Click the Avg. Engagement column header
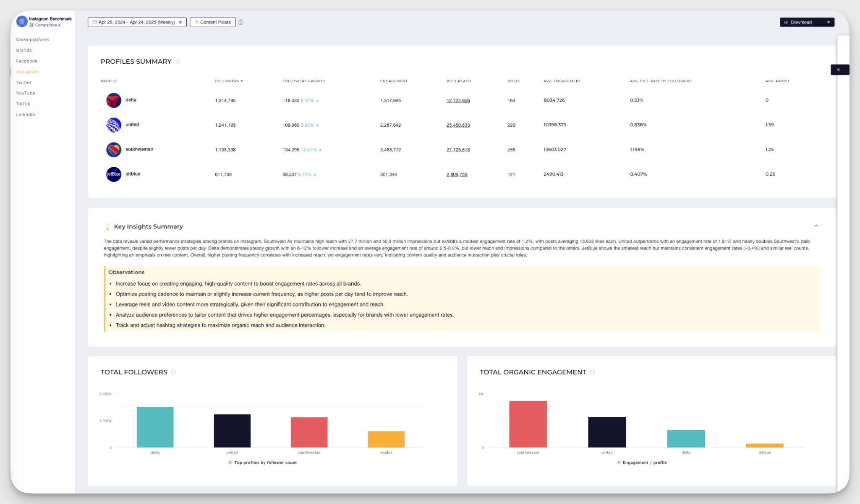 [562, 81]
